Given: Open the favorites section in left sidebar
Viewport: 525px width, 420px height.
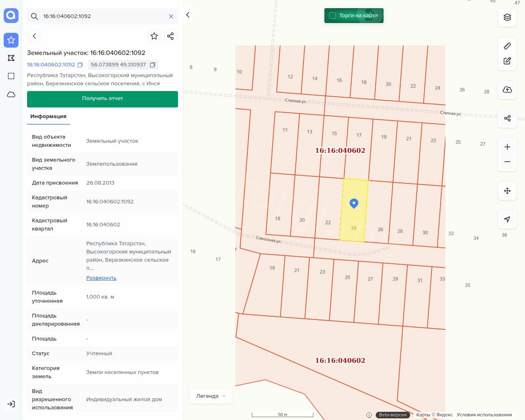Looking at the screenshot, I should tap(11, 40).
